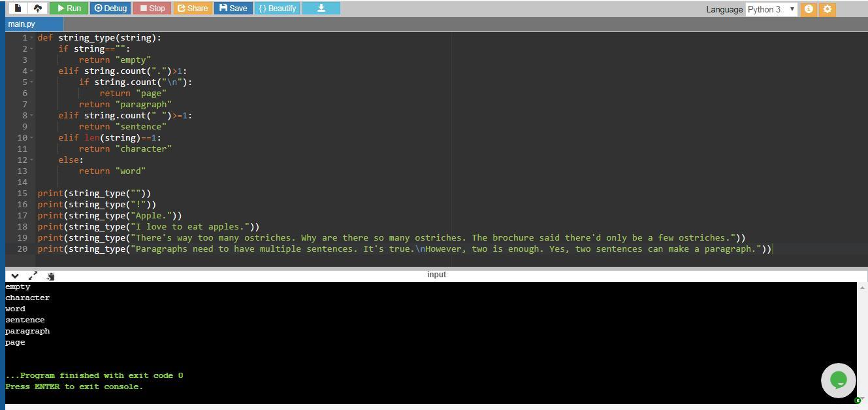868x410 pixels.
Task: Select the input console tab
Action: pyautogui.click(x=436, y=275)
